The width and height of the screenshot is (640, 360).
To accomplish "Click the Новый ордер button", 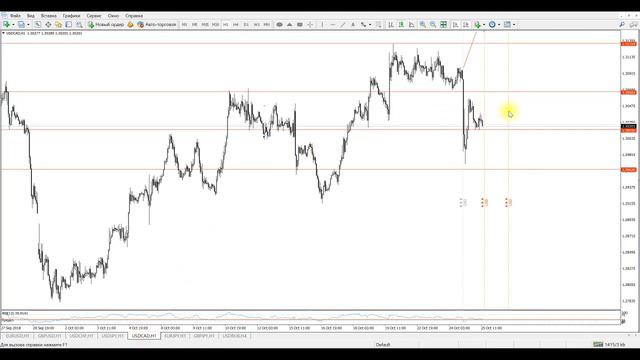I will [x=106, y=24].
